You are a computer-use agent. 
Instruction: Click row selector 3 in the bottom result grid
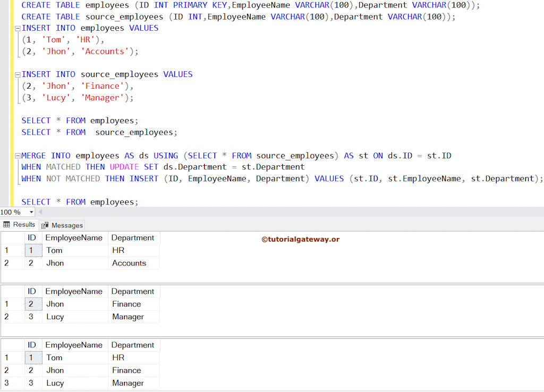click(x=7, y=383)
